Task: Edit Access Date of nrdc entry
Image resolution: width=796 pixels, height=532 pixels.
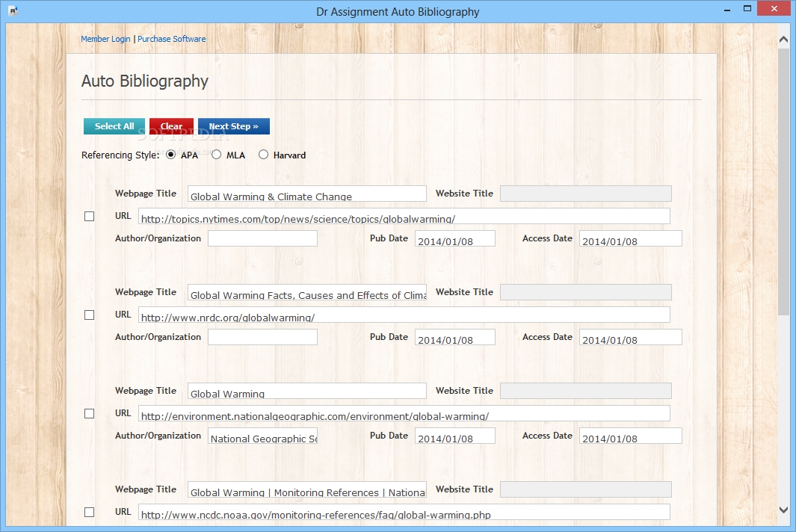Action: 631,336
